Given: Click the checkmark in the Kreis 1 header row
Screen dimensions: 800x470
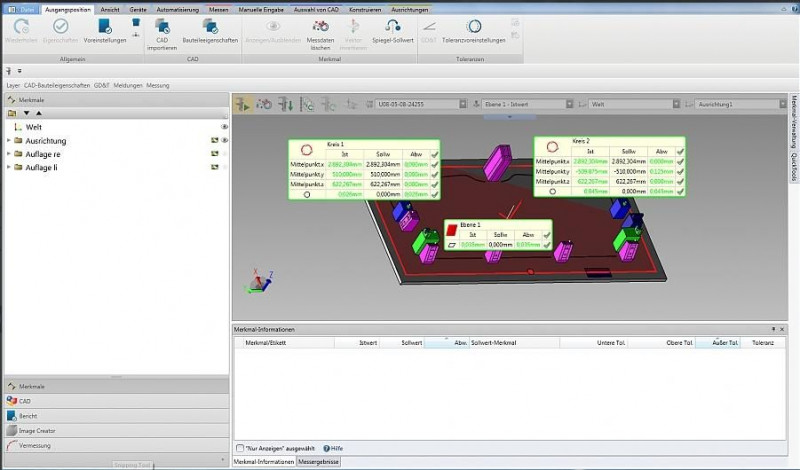Looking at the screenshot, I should click(x=434, y=154).
